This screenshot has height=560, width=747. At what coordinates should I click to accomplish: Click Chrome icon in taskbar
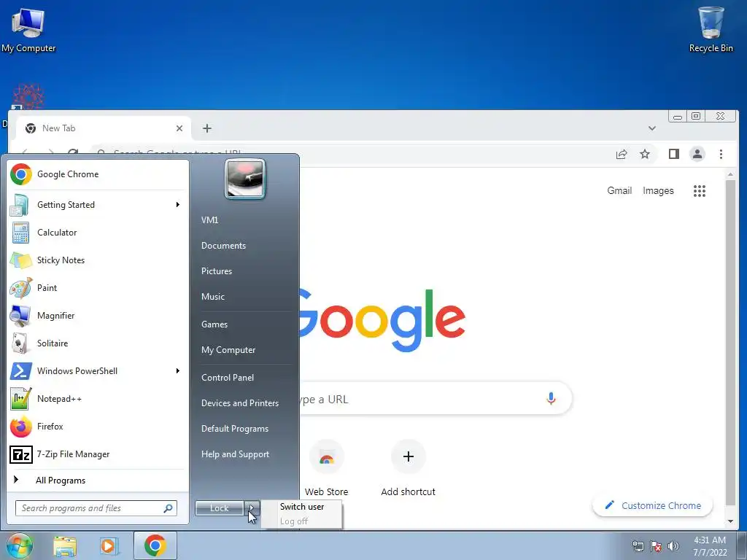[x=155, y=545]
